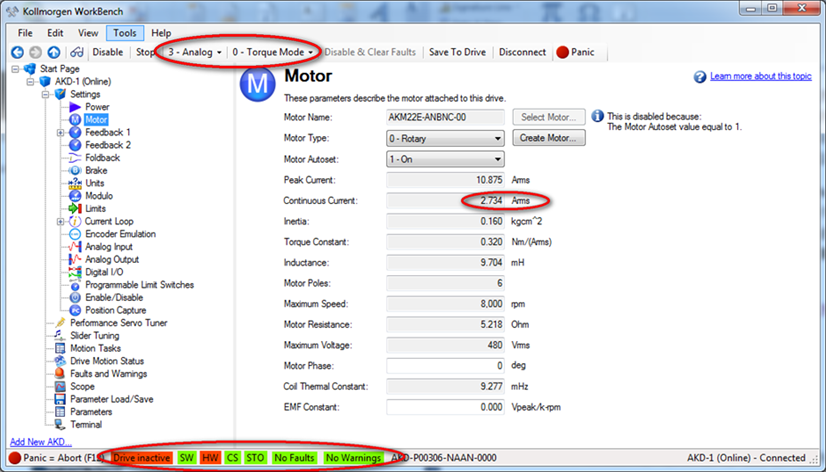
Task: Click the Motor Phase input field
Action: pos(445,366)
